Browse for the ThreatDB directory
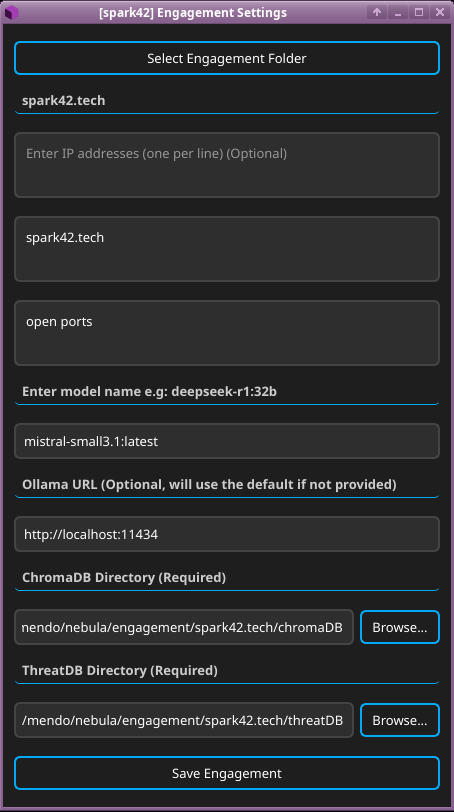This screenshot has width=454, height=812. click(x=400, y=720)
